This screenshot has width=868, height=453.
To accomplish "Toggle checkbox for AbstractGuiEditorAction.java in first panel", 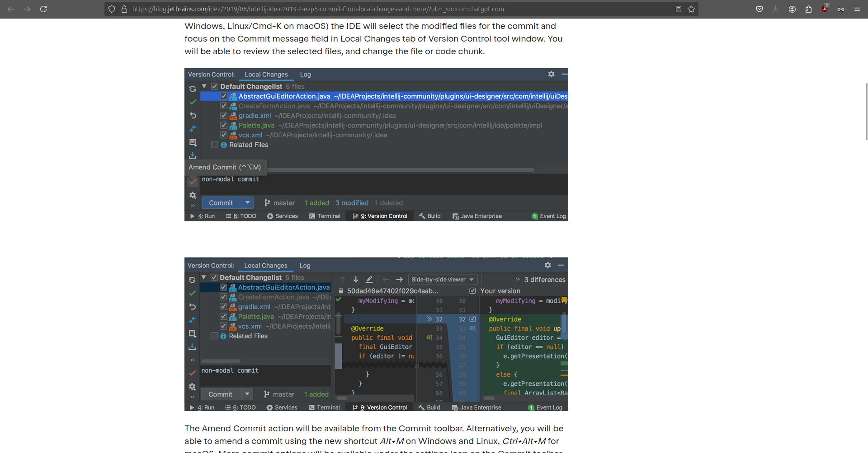I will point(224,96).
